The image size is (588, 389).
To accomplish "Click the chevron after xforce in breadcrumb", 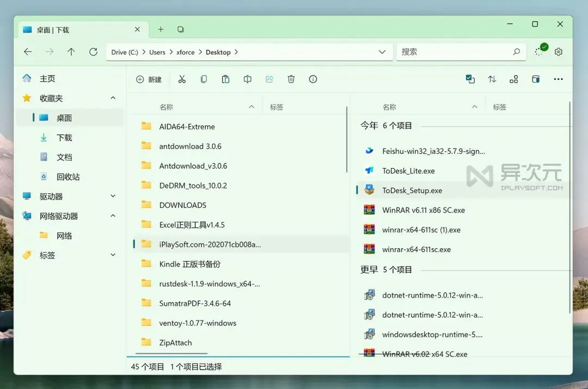I will (200, 52).
